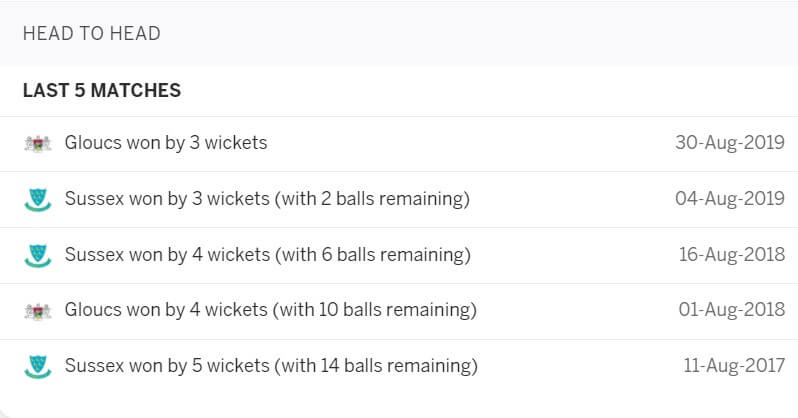
Task: Click Sussex crest for the 16-Aug-2018 match
Action: point(38,256)
